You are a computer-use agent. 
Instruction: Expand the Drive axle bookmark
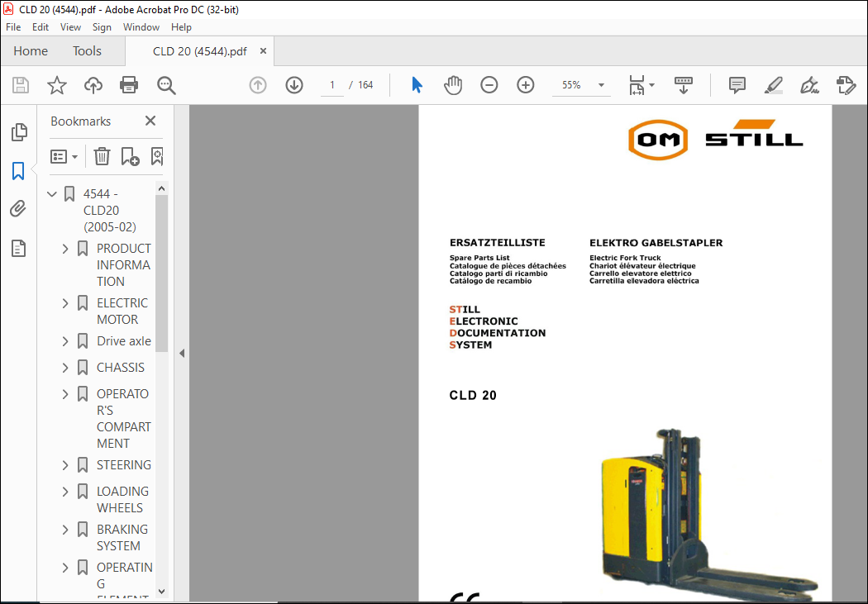click(x=65, y=341)
